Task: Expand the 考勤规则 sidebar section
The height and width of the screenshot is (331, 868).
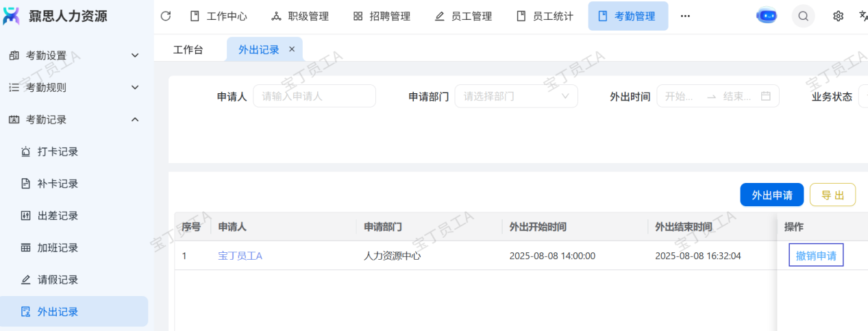Action: click(135, 88)
